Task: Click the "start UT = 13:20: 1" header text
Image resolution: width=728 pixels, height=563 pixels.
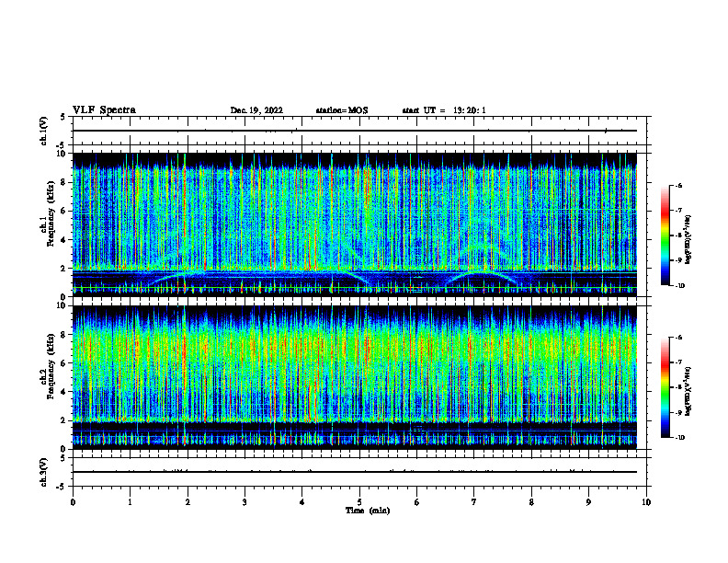Action: pyautogui.click(x=444, y=110)
